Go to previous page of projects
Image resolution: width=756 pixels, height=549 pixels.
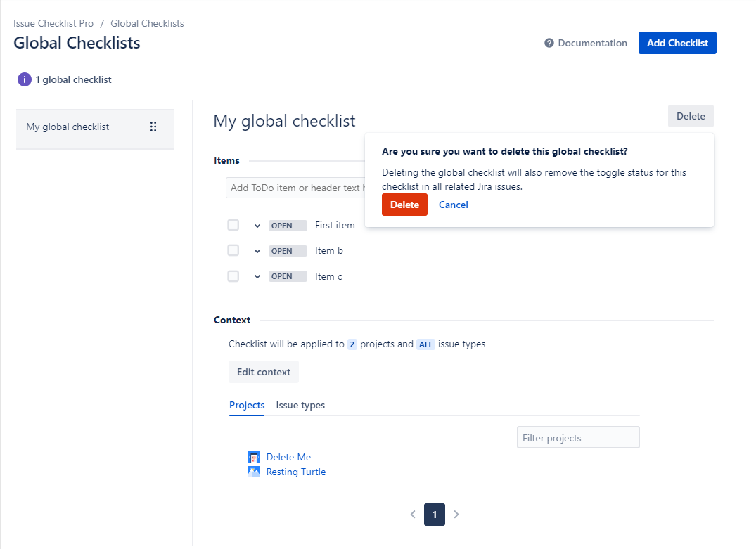point(413,515)
